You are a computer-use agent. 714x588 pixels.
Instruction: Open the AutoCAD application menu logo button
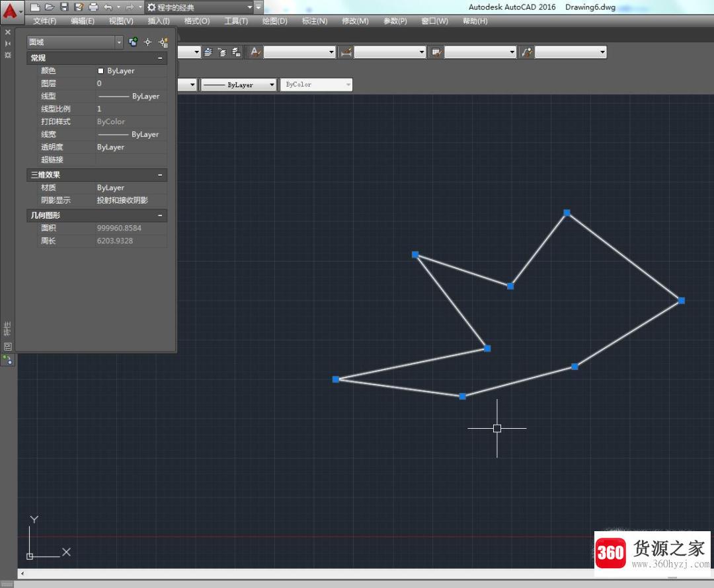[x=11, y=11]
